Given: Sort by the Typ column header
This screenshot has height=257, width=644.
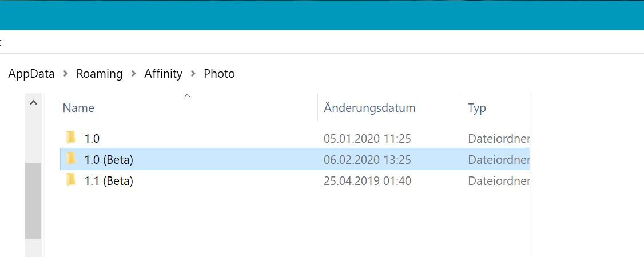Looking at the screenshot, I should pos(477,108).
